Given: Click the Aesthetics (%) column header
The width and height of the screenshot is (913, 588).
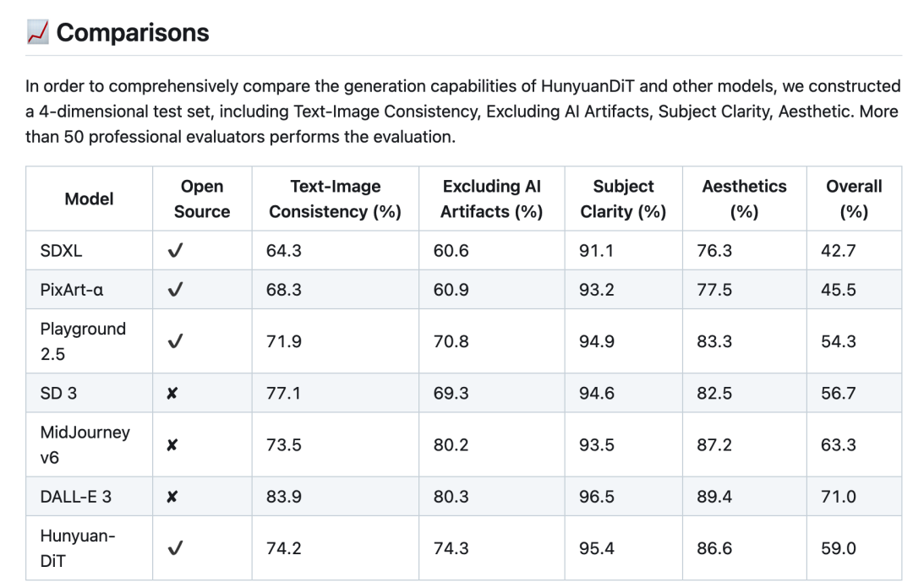Looking at the screenshot, I should 744,199.
